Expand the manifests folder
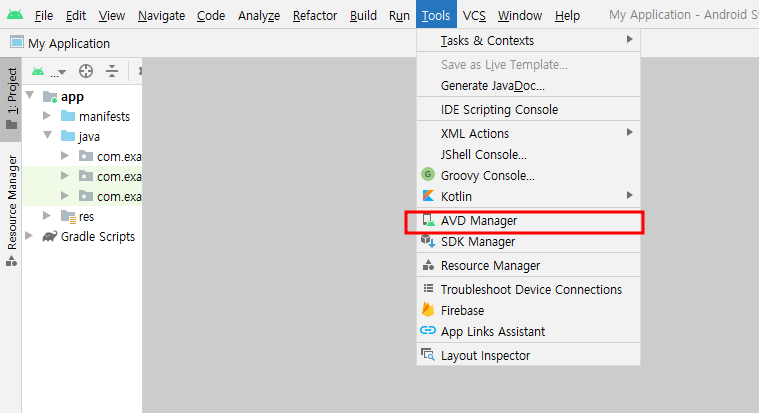Viewport: 759px width, 413px height. [x=46, y=116]
